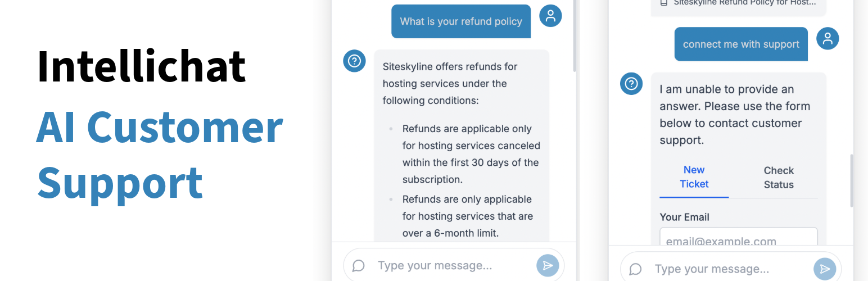Click the left chat scrollbar thumb
This screenshot has width=868, height=281.
click(x=575, y=34)
